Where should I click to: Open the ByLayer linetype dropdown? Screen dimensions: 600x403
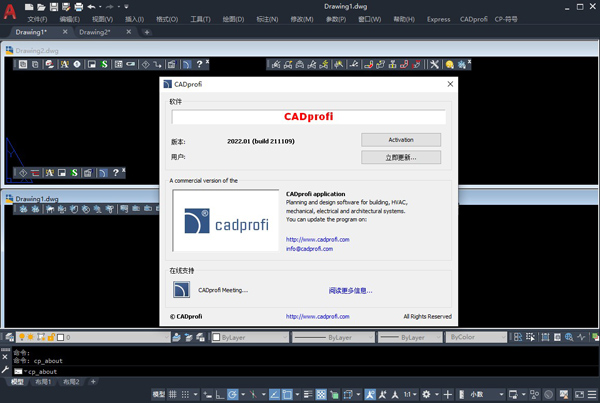pyautogui.click(x=370, y=337)
